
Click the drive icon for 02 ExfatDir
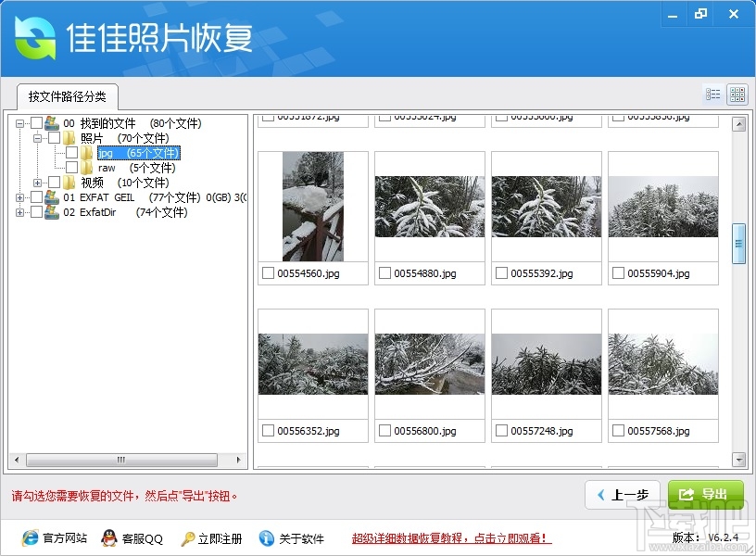point(52,212)
